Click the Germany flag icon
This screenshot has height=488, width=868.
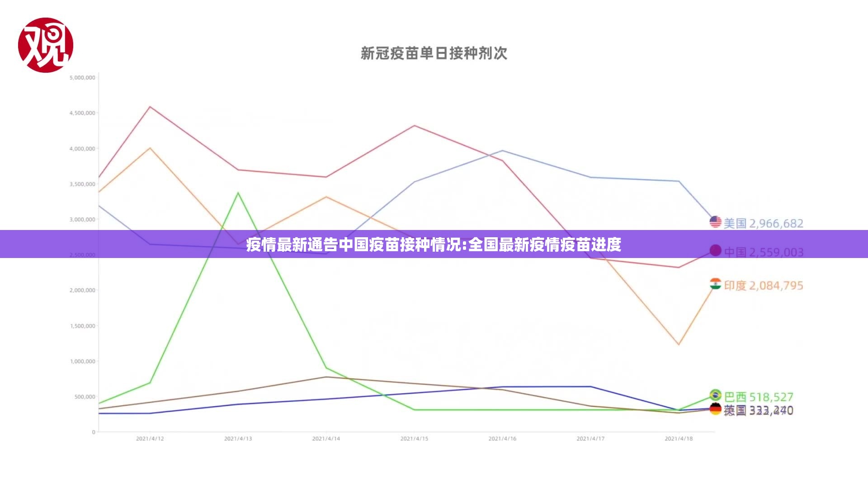(x=715, y=409)
